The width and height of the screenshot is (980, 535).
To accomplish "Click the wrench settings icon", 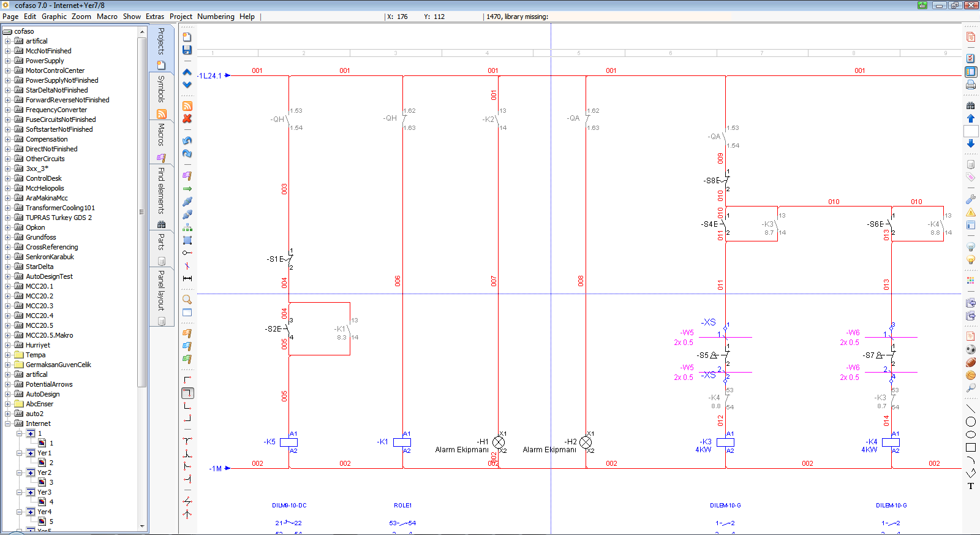I will (970, 199).
